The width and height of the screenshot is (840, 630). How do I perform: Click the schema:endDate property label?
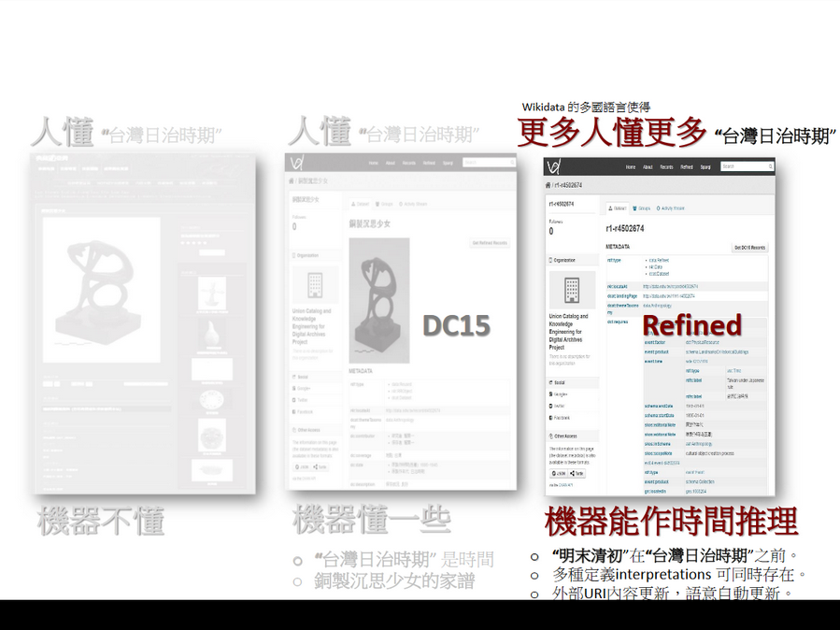click(659, 406)
